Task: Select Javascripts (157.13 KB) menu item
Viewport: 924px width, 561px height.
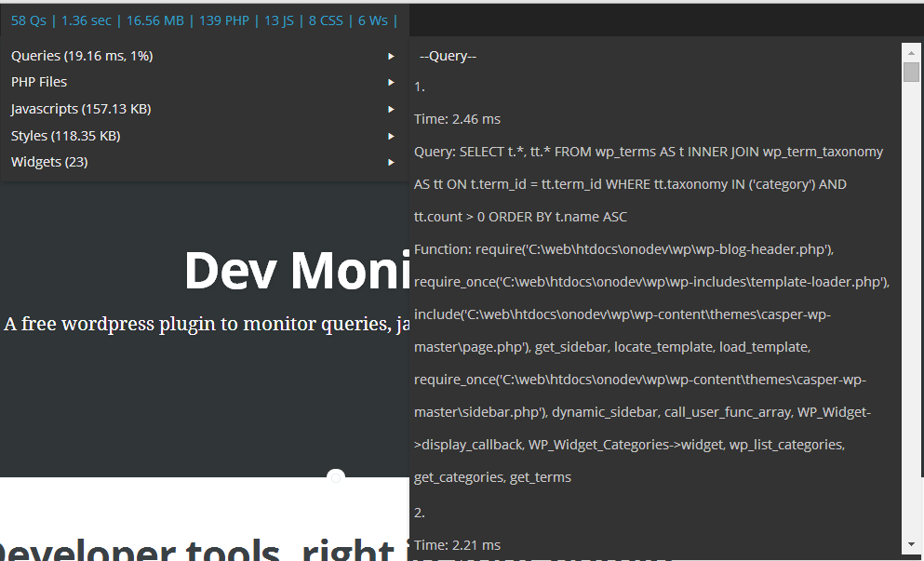Action: [205, 109]
